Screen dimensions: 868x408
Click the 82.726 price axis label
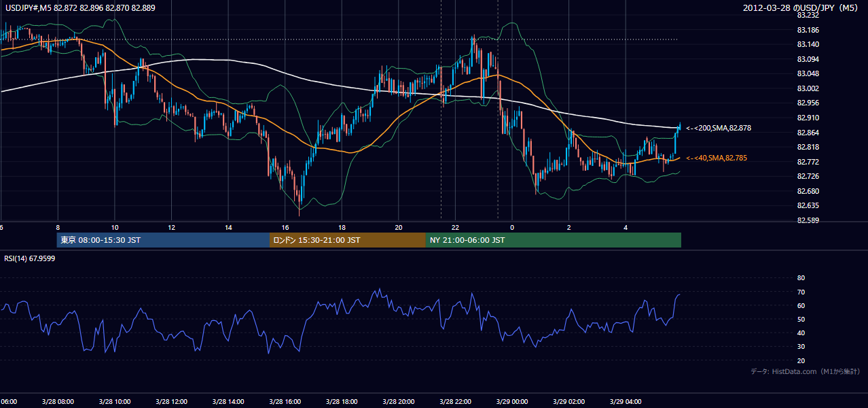click(808, 176)
